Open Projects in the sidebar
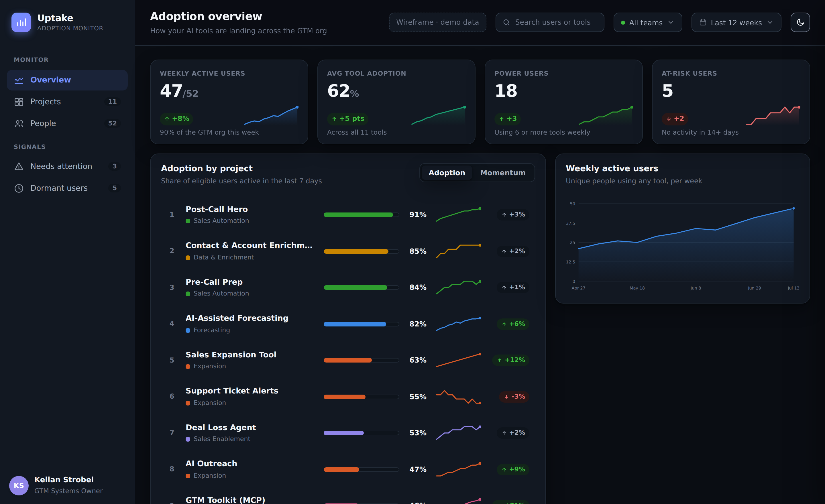The width and height of the screenshot is (825, 504). (x=67, y=102)
